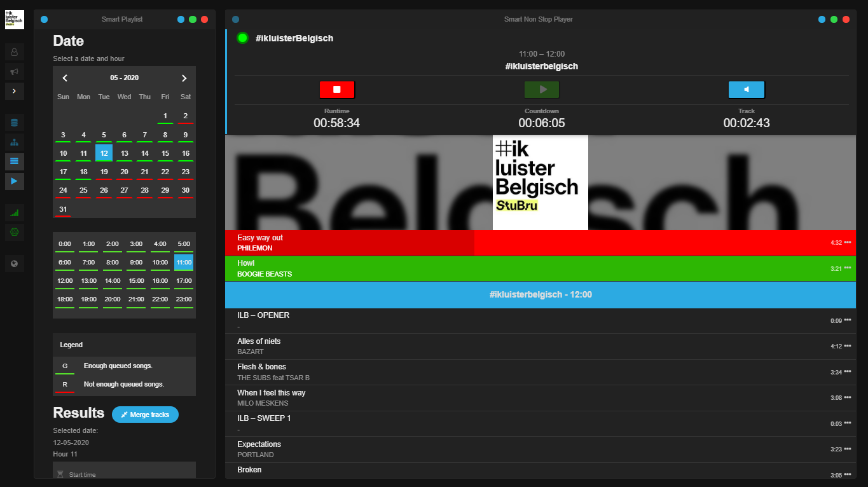Viewport: 868px width, 487px height.
Task: Click the Merge tracks button
Action: 145,415
